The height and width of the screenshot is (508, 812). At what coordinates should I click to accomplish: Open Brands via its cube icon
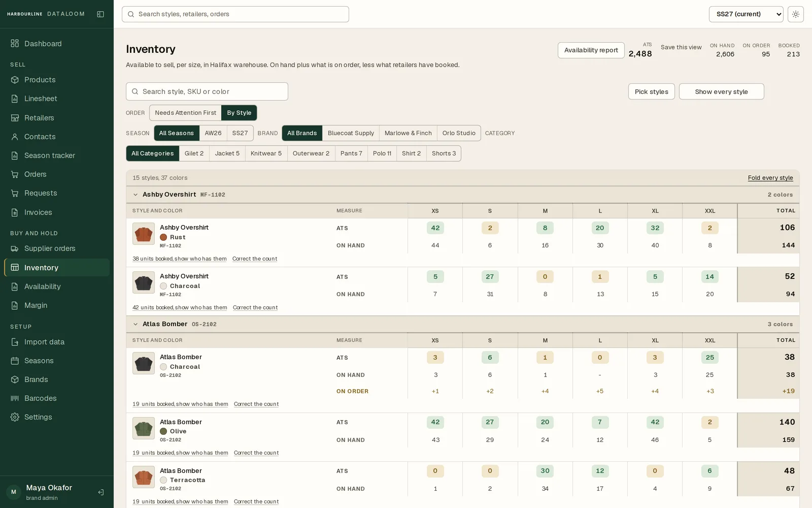15,379
